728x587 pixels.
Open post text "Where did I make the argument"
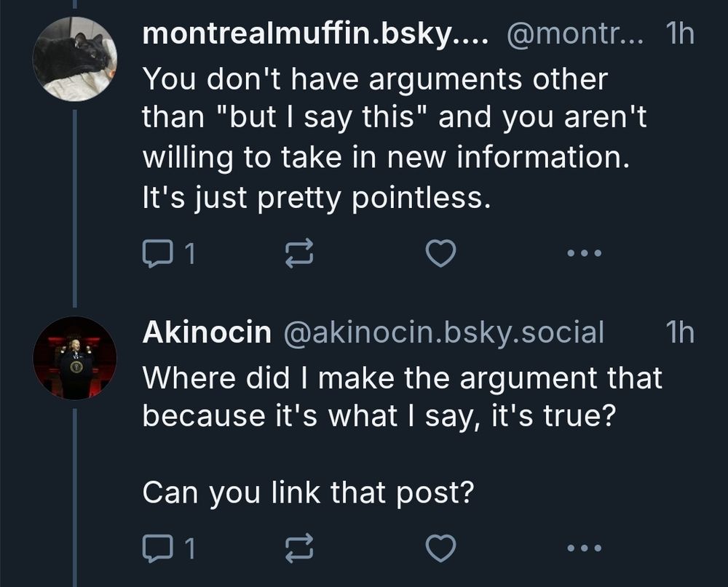pos(402,378)
